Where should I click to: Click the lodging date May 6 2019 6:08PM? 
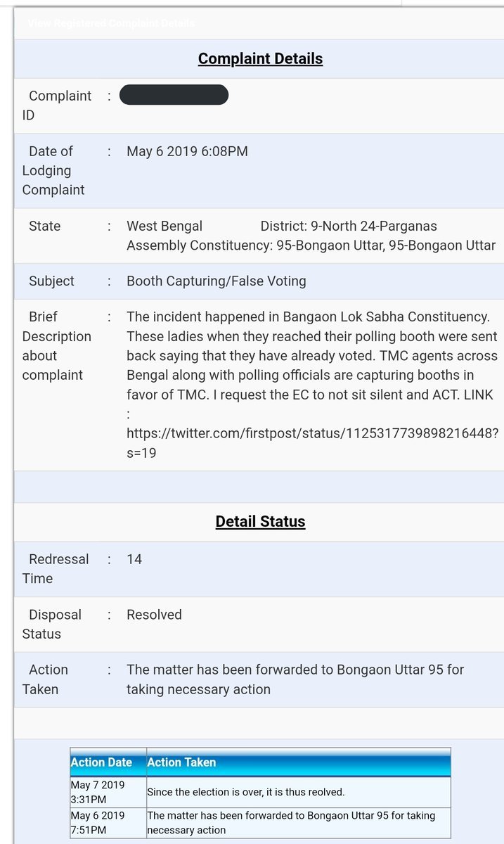(187, 151)
